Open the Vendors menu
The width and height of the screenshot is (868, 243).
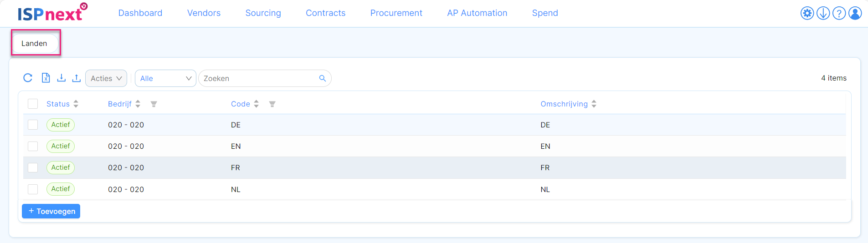pyautogui.click(x=204, y=13)
